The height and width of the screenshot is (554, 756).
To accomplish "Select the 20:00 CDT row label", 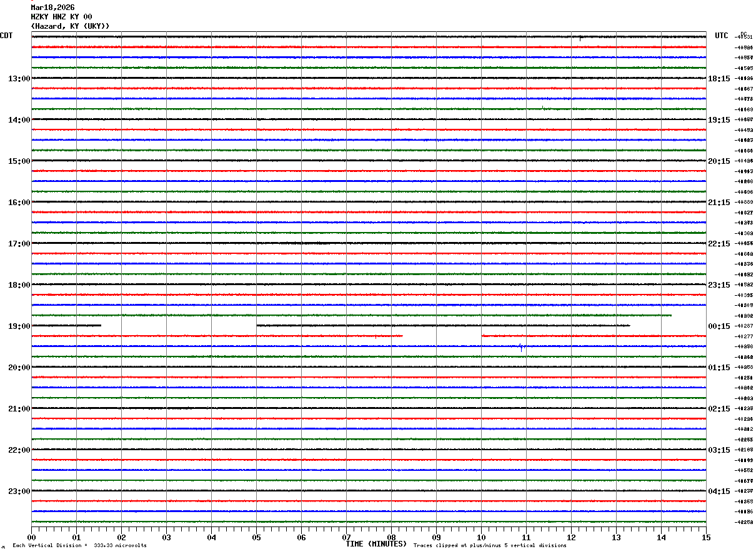I will pyautogui.click(x=19, y=368).
